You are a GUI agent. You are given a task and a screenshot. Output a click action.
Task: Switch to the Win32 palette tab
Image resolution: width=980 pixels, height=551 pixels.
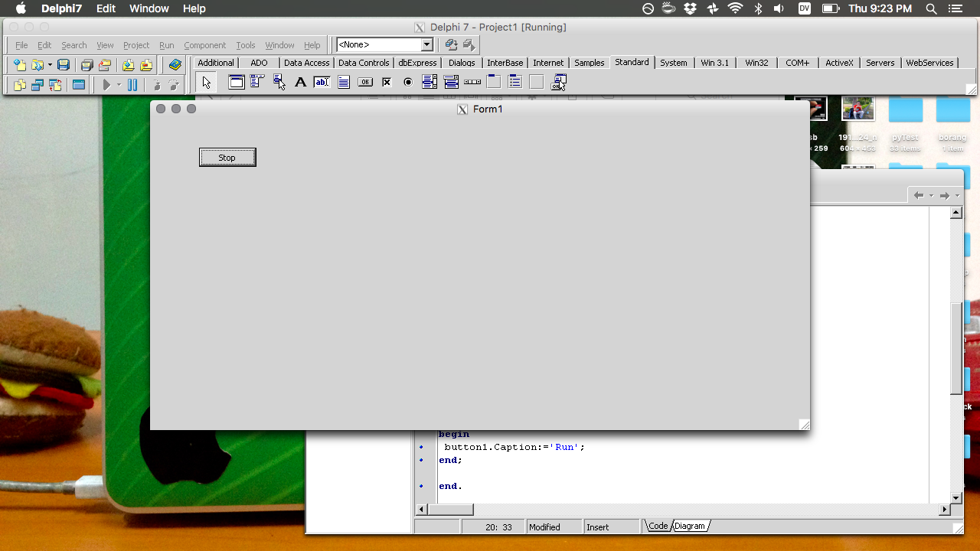(756, 63)
